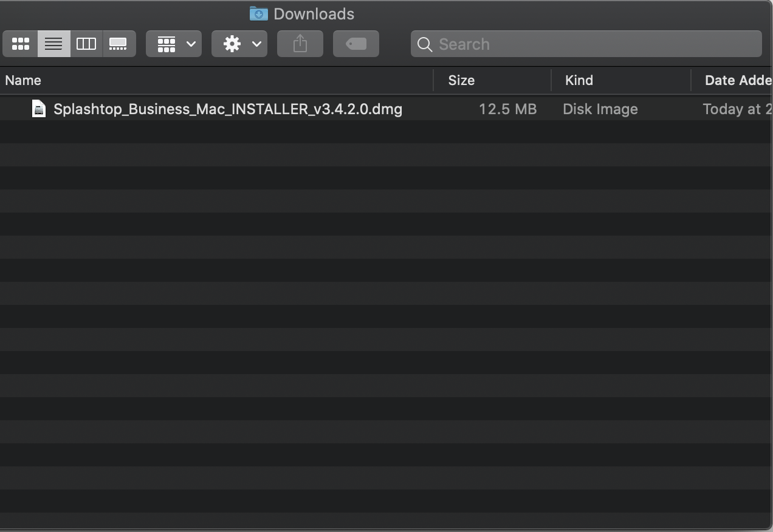Click the Search field
The image size is (773, 532).
point(596,44)
